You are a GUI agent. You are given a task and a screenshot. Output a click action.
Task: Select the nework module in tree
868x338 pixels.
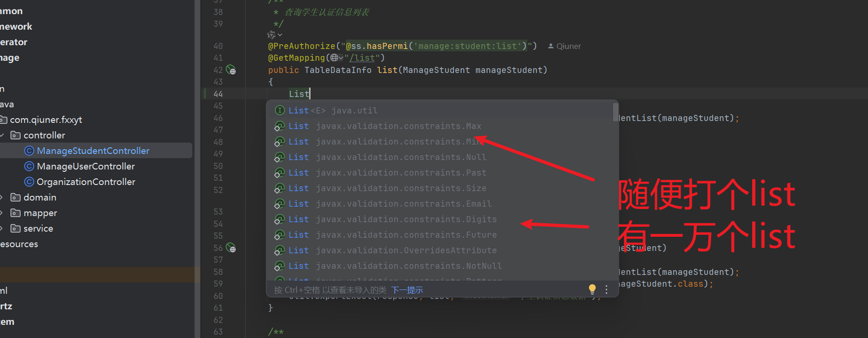16,26
